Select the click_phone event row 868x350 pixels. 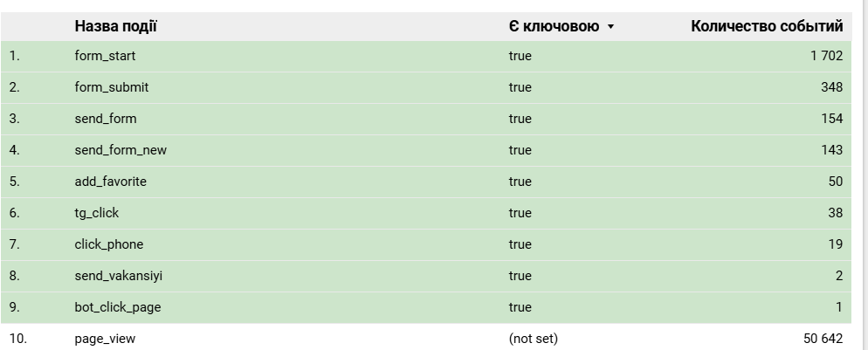point(108,244)
